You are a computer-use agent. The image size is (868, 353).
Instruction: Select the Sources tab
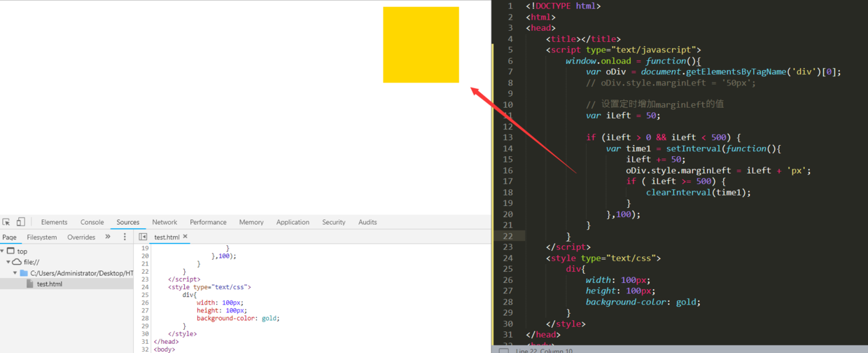(x=127, y=222)
